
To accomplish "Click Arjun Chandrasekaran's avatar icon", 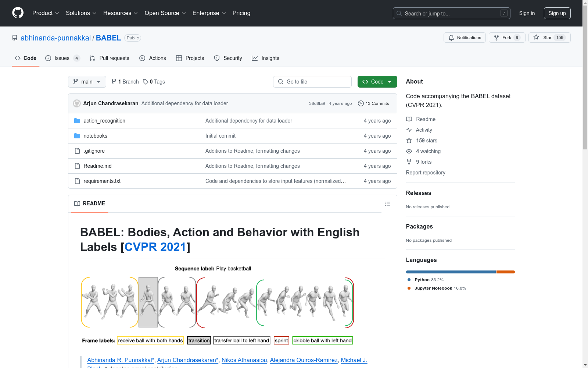I will [77, 103].
